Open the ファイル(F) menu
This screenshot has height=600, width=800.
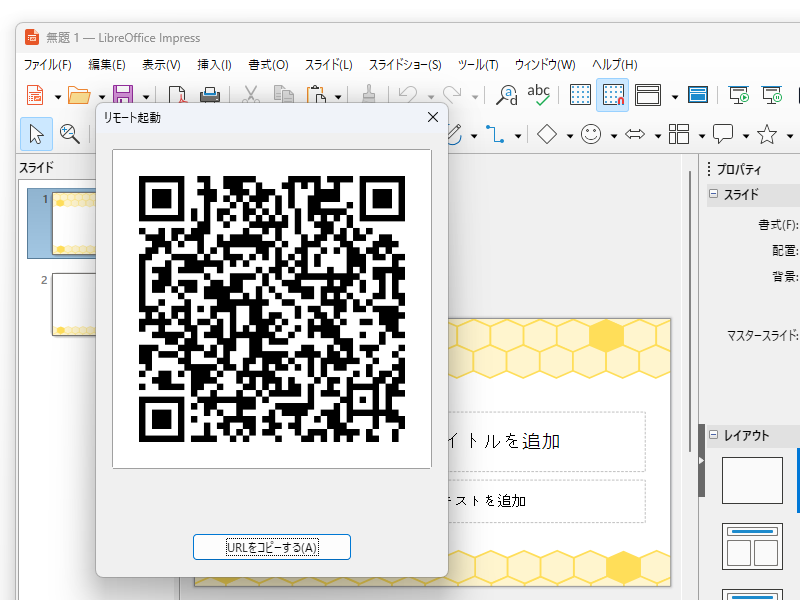(47, 65)
